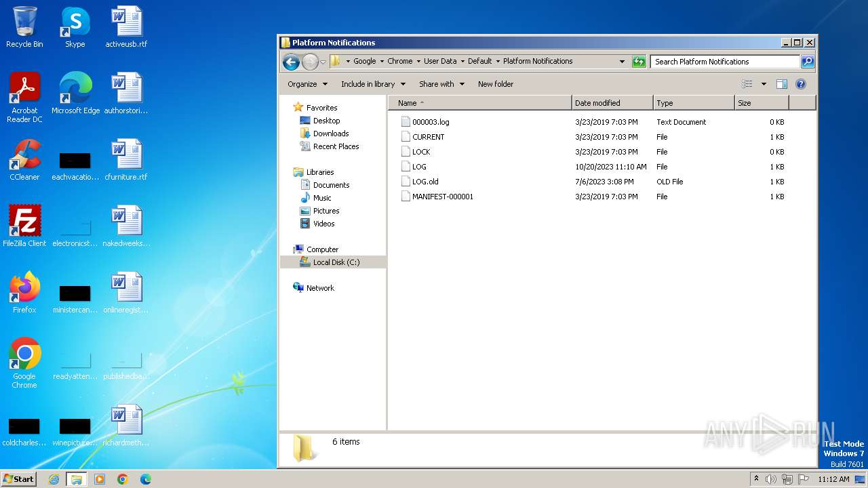
Task: Select Computer in navigation pane
Action: [322, 249]
